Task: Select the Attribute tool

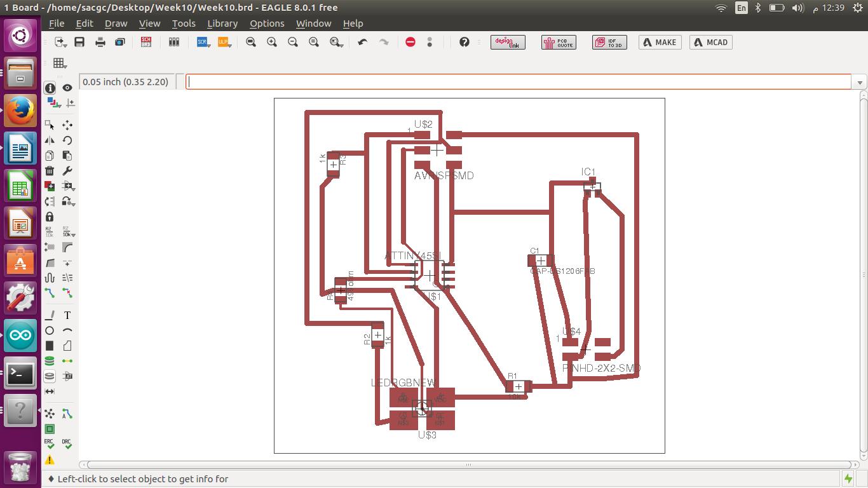Action: point(67,376)
